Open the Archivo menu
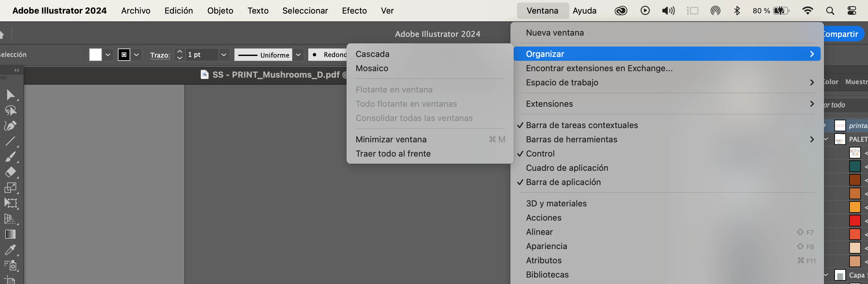 (135, 11)
